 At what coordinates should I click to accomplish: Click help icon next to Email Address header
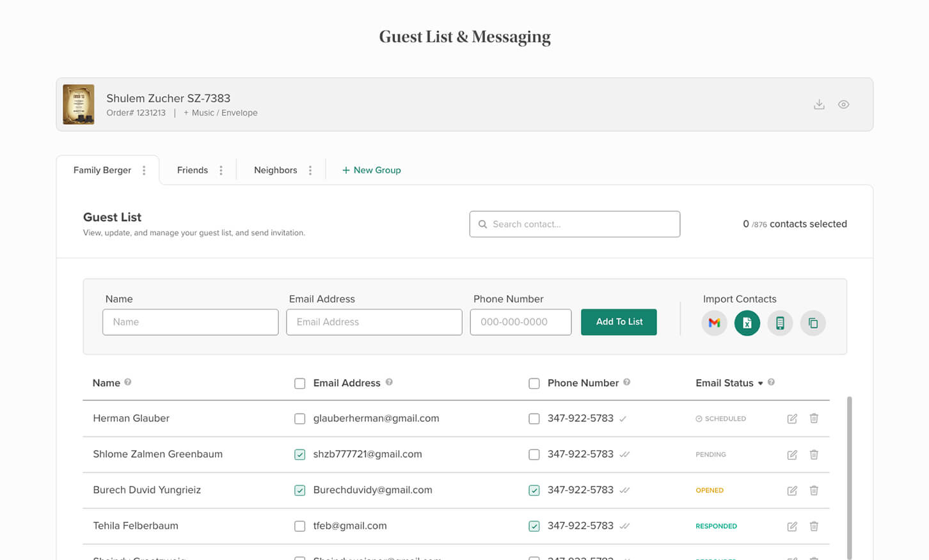(389, 382)
